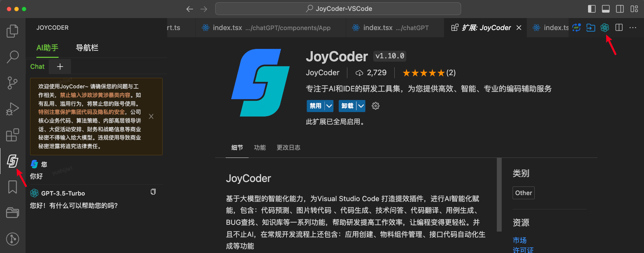This screenshot has width=644, height=253.
Task: Switch to the partially hidden rt.ts editor tab
Action: coord(181,28)
